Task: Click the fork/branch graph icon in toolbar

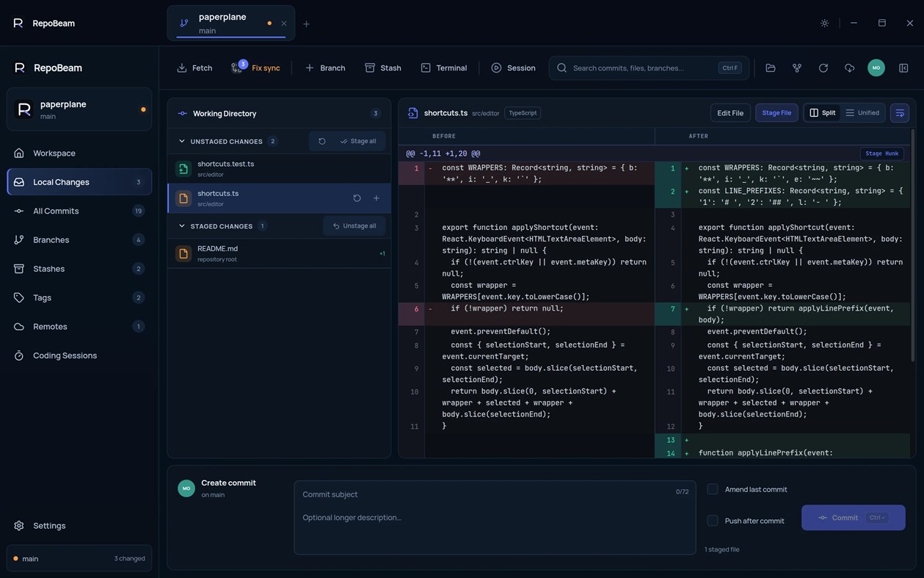Action: click(x=797, y=68)
